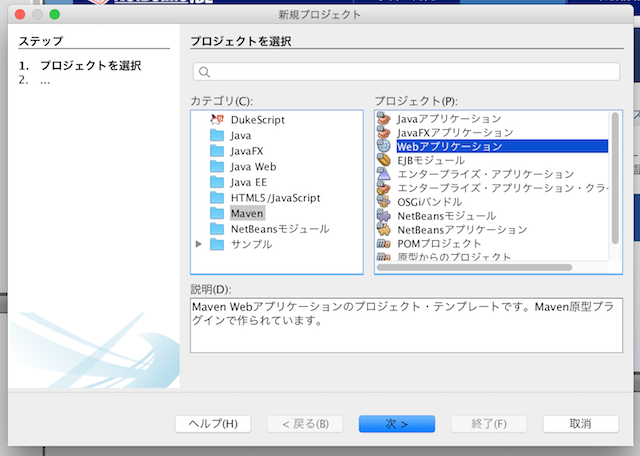The width and height of the screenshot is (640, 456).
Task: Click the Java application project icon
Action: 384,119
